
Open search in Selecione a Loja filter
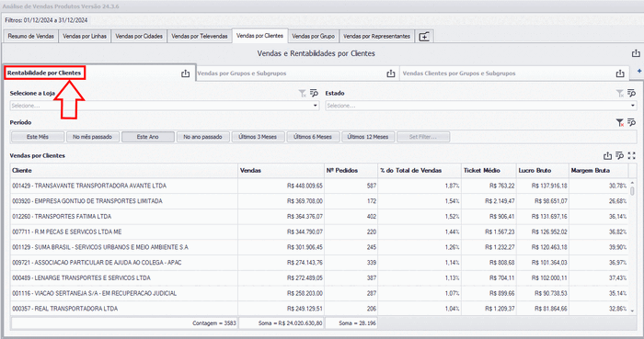(315, 94)
